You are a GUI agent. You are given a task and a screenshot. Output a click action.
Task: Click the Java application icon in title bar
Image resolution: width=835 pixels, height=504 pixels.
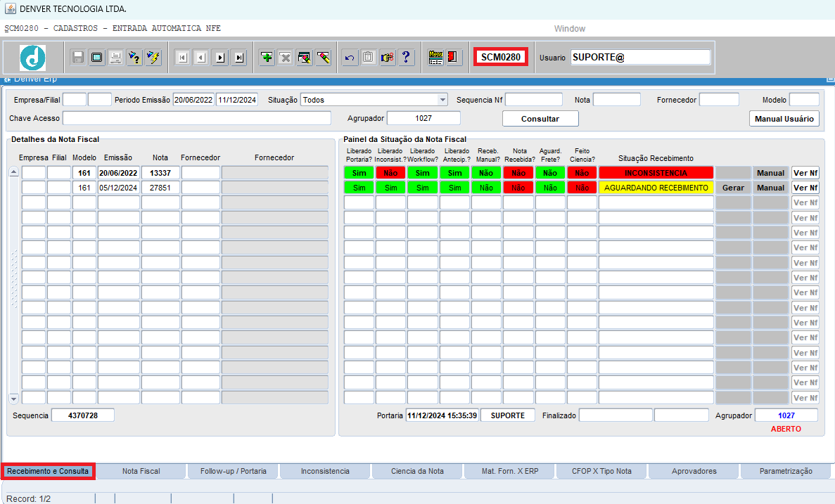tap(10, 9)
